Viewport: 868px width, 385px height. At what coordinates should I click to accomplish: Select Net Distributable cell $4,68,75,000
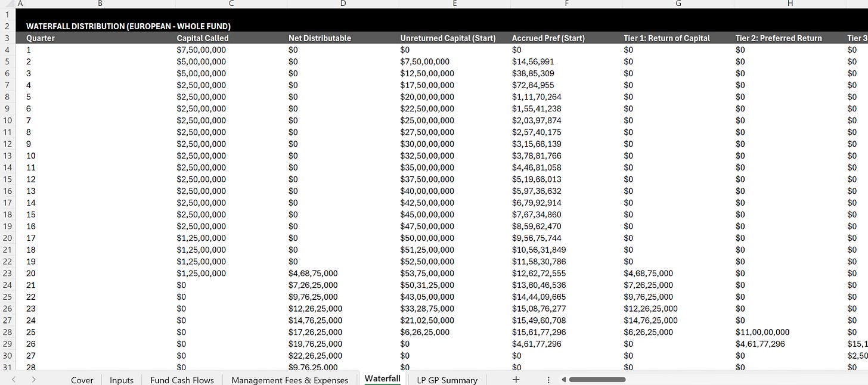(313, 273)
